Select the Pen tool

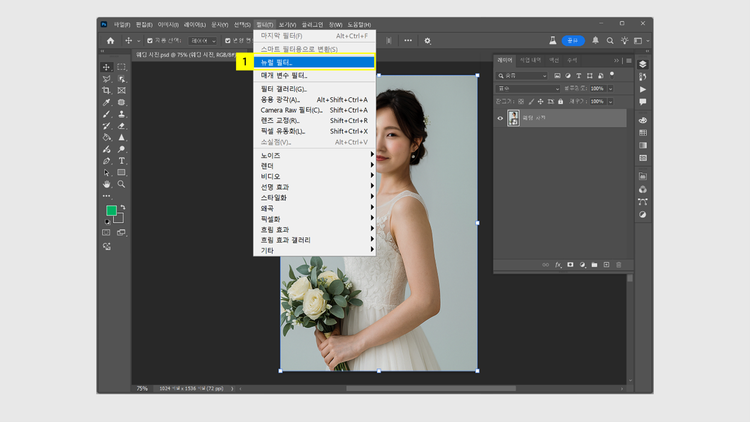(106, 161)
